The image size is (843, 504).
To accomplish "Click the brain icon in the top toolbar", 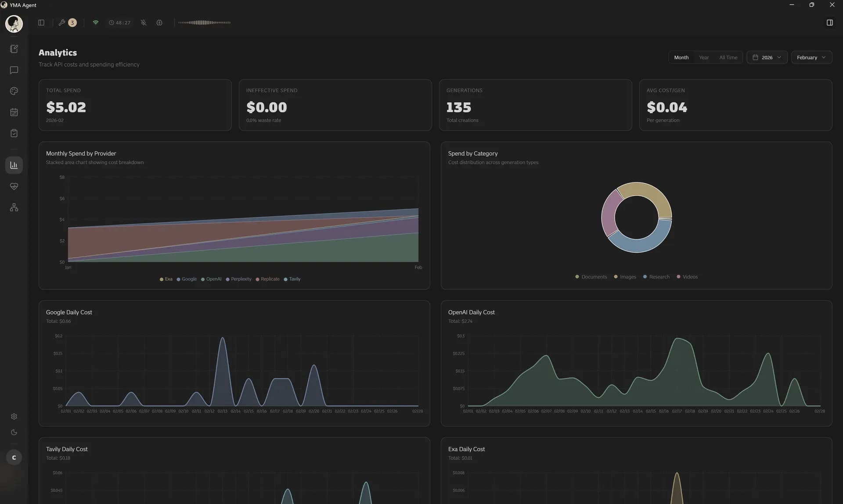I will pos(159,22).
